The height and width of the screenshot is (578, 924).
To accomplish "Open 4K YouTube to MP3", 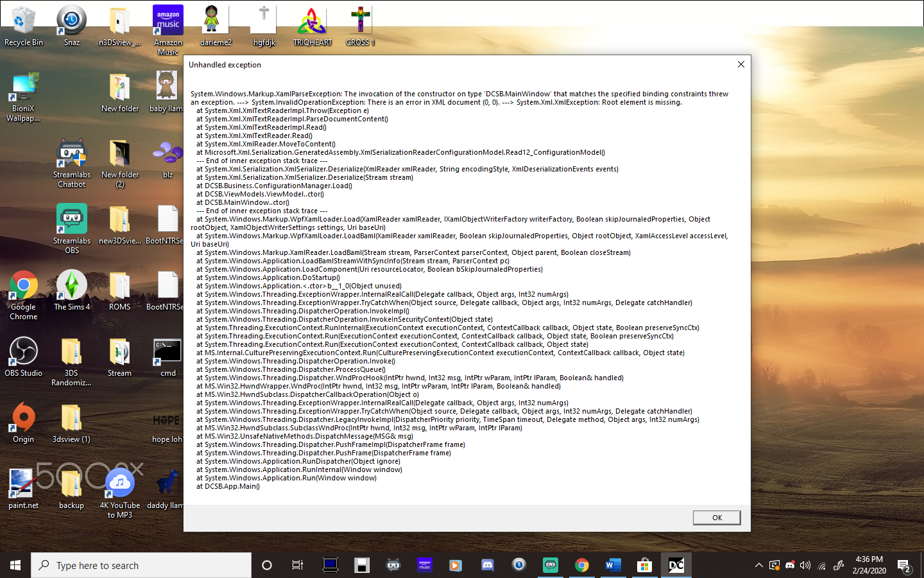I will click(x=119, y=482).
